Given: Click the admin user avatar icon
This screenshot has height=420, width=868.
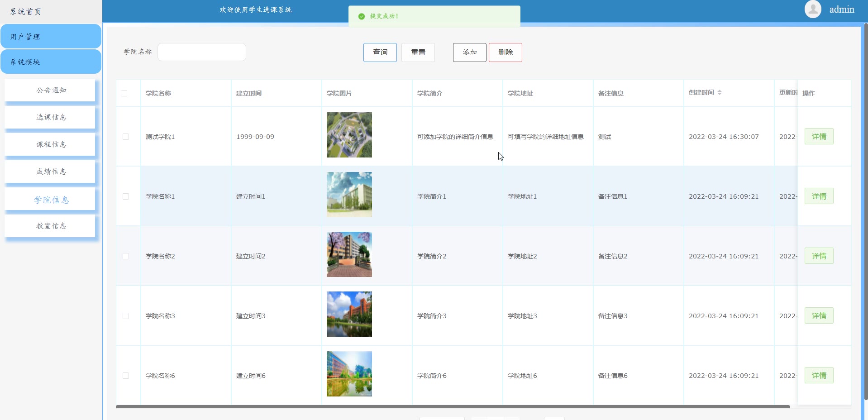Looking at the screenshot, I should point(812,10).
